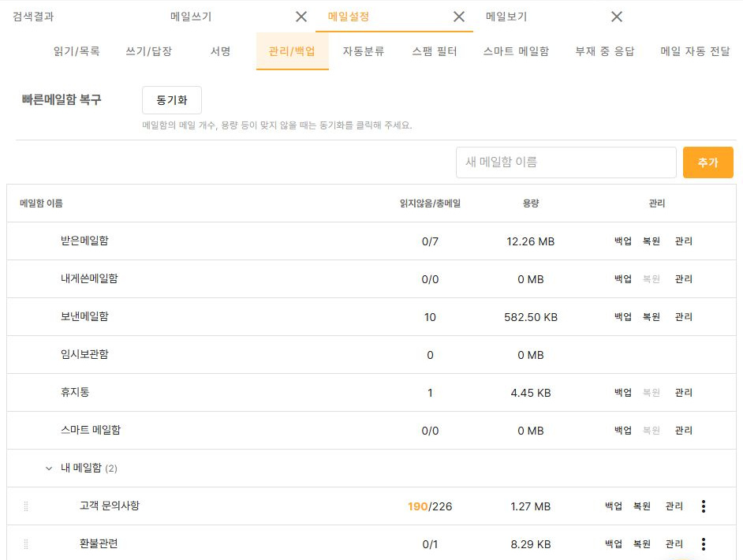Click the 메일함 이름 column header

tap(41, 203)
